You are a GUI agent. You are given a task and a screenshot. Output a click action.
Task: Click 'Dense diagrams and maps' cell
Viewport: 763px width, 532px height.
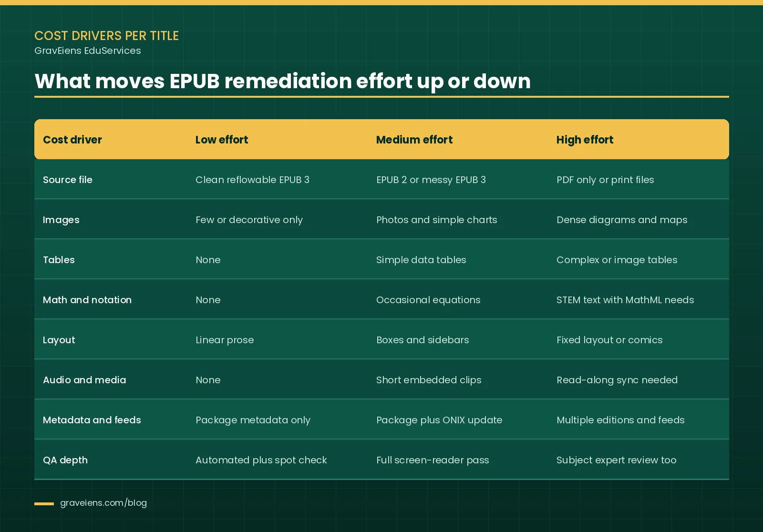(622, 220)
